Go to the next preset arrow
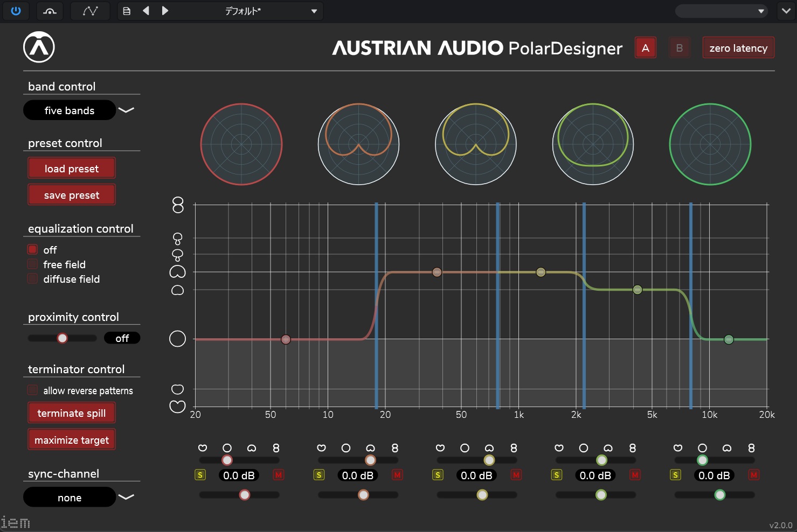797x532 pixels. [165, 11]
